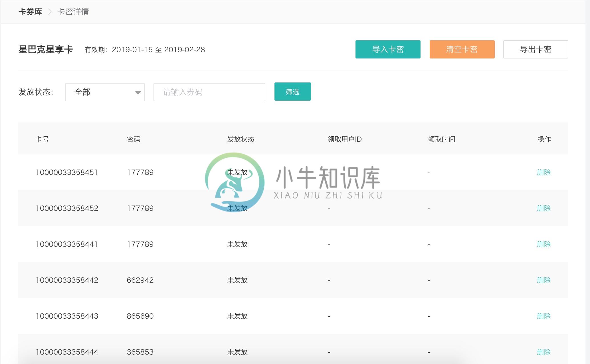
Task: Click the 发放状态 column header
Action: pyautogui.click(x=241, y=139)
